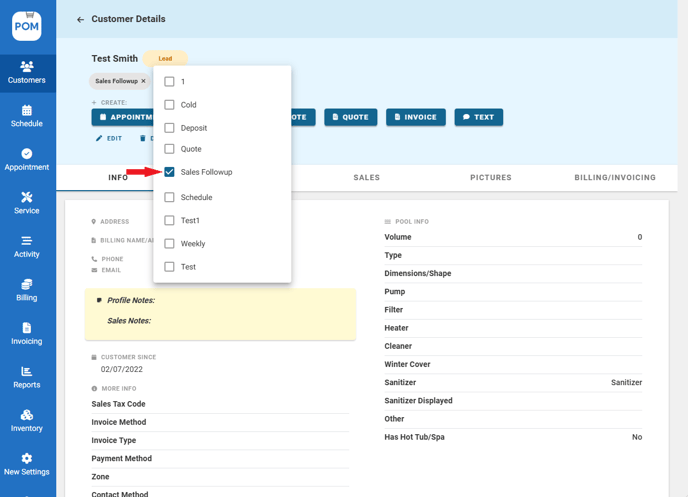Screen dimensions: 688x497
Task: Click the Text message button
Action: coord(479,117)
